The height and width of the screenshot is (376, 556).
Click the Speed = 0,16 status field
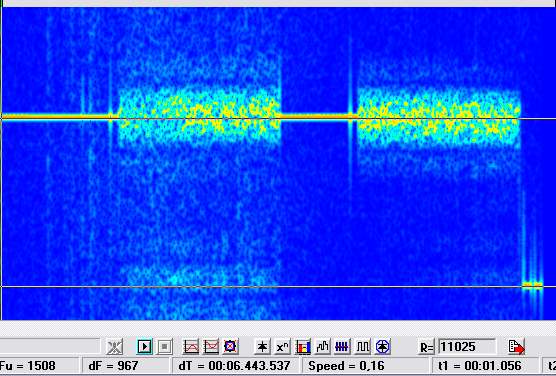tap(346, 366)
